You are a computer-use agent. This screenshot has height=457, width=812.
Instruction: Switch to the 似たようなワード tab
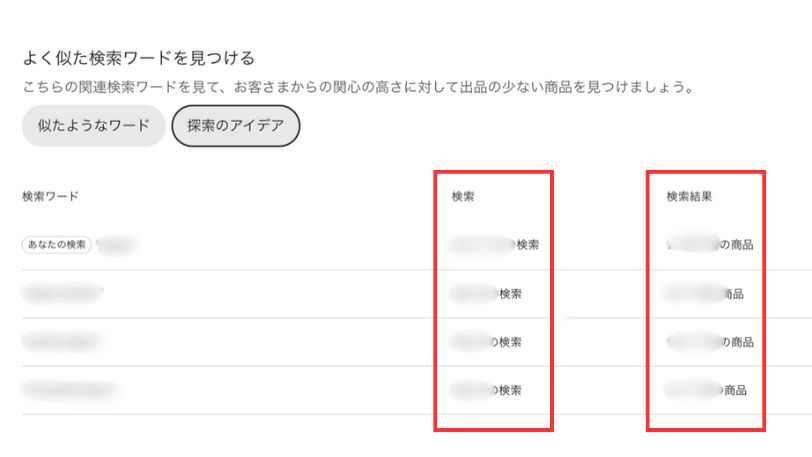coord(93,126)
